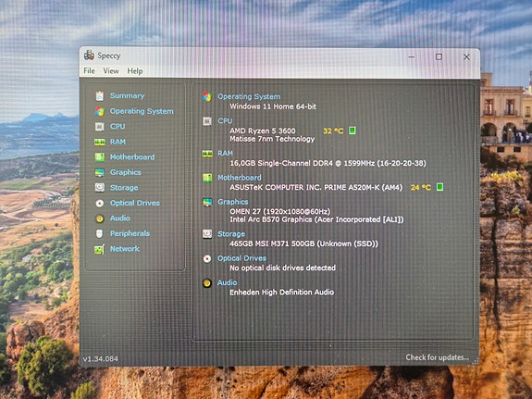Open Audio section in sidebar
This screenshot has height=399, width=532.
(x=119, y=218)
